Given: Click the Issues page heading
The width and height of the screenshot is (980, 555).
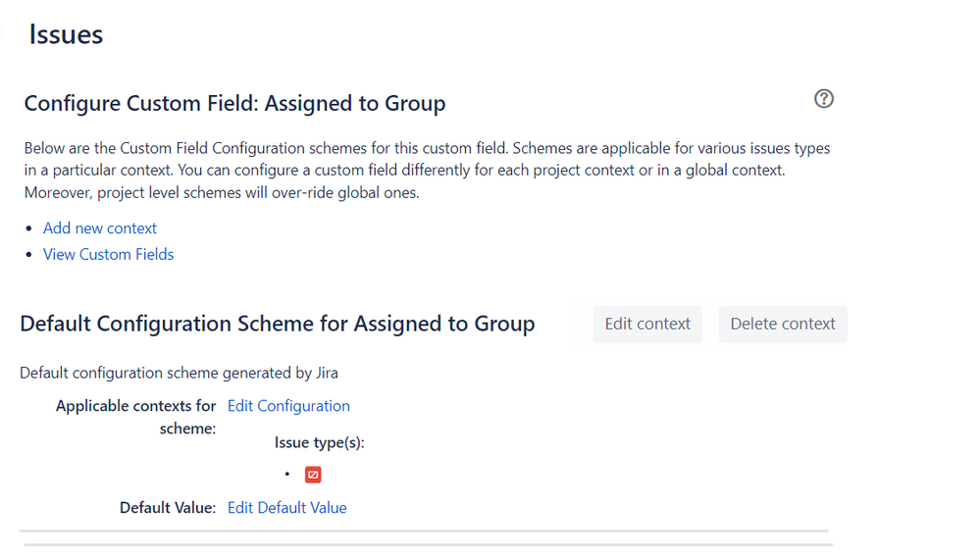Looking at the screenshot, I should click(66, 34).
